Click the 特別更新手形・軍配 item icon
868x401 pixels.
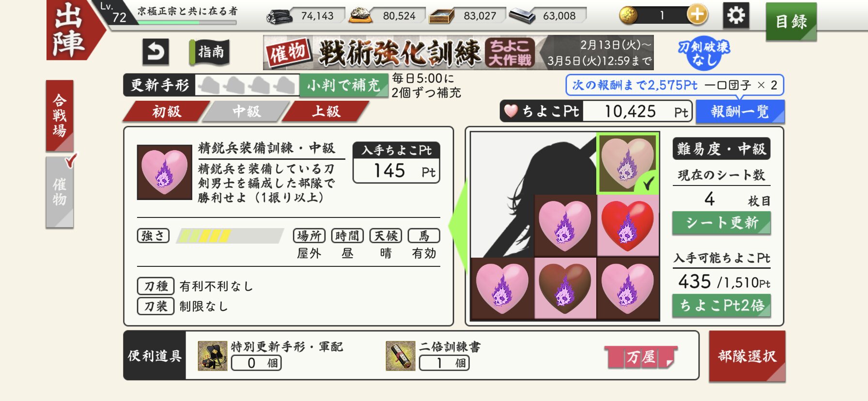tap(213, 356)
